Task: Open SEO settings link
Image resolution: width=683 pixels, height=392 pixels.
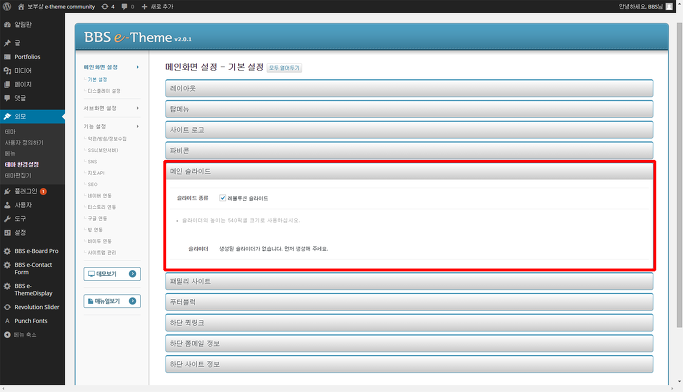Action: point(92,184)
